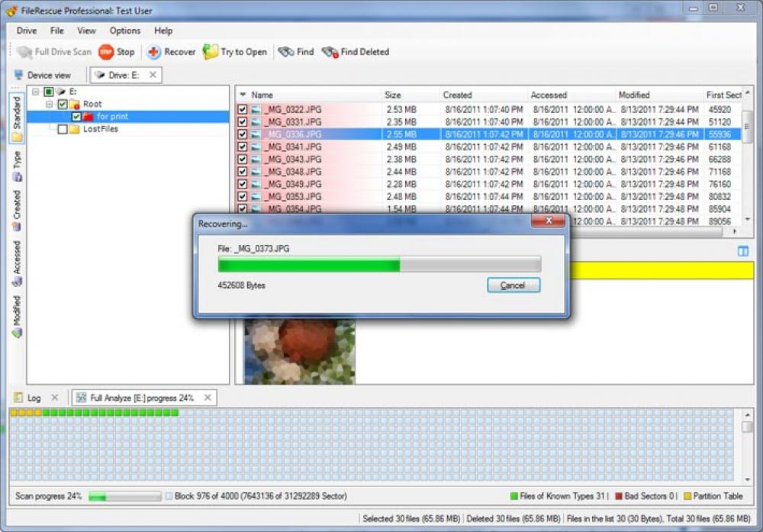
Task: Open the Options menu
Action: 124,31
